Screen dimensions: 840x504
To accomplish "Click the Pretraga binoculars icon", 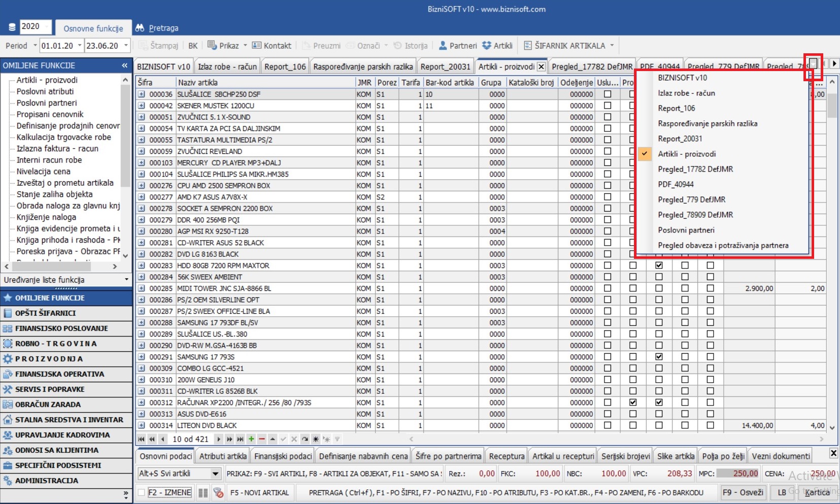I will (140, 28).
